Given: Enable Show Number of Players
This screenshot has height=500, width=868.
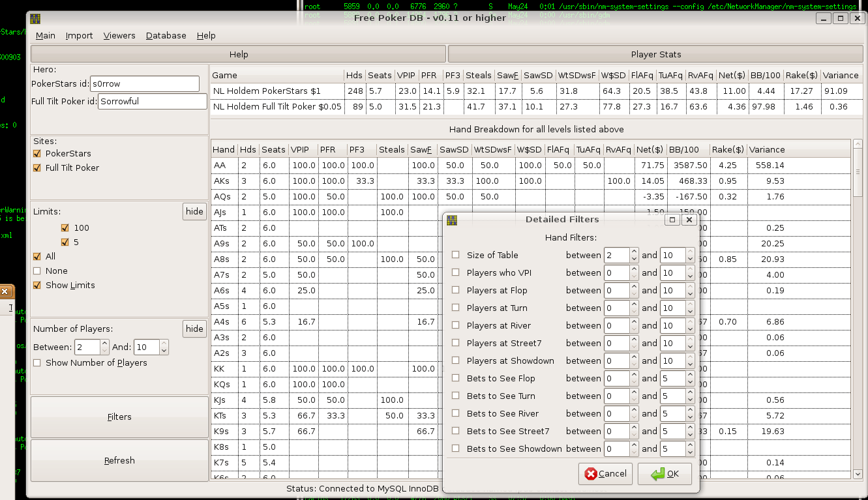Looking at the screenshot, I should point(36,362).
